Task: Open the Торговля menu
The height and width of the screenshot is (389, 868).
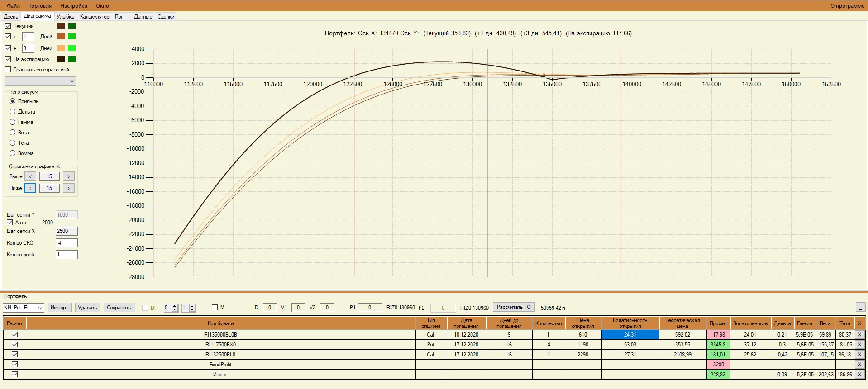Action: click(40, 6)
